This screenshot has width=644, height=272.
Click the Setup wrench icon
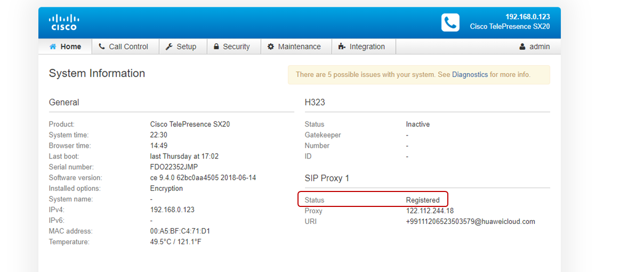[169, 47]
